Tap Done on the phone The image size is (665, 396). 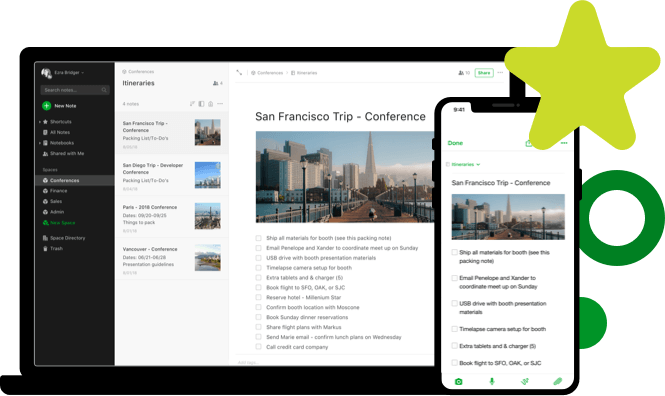pyautogui.click(x=455, y=143)
